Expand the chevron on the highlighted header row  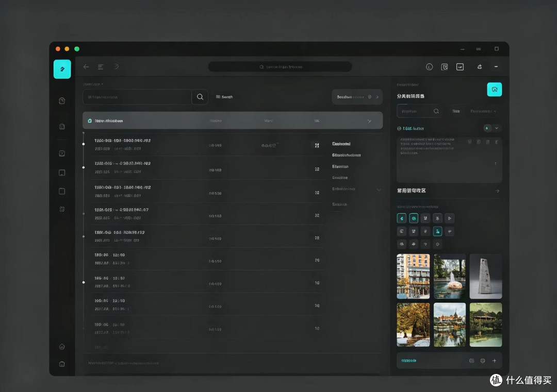(x=369, y=121)
